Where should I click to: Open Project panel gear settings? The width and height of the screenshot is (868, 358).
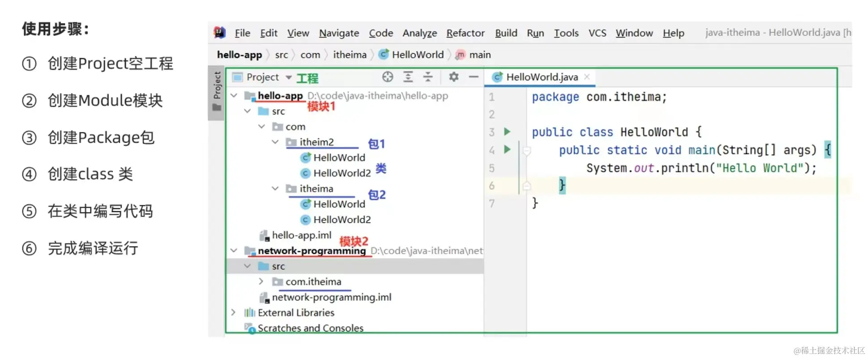pos(454,77)
